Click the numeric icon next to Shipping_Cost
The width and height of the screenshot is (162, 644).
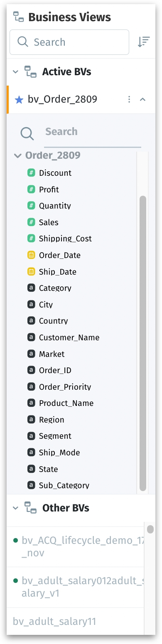point(31,238)
